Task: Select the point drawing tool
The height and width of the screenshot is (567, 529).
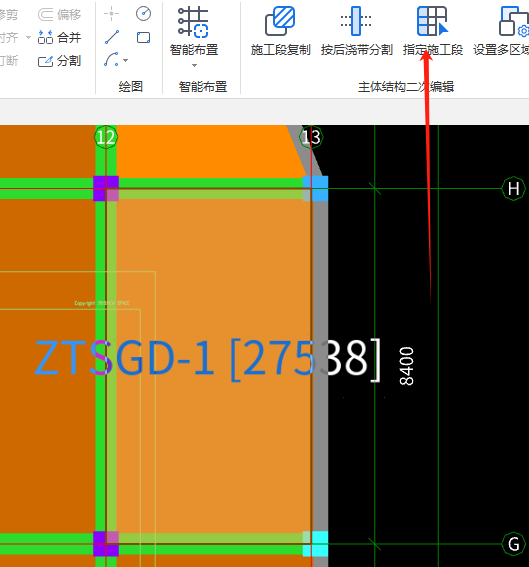Action: click(x=111, y=14)
